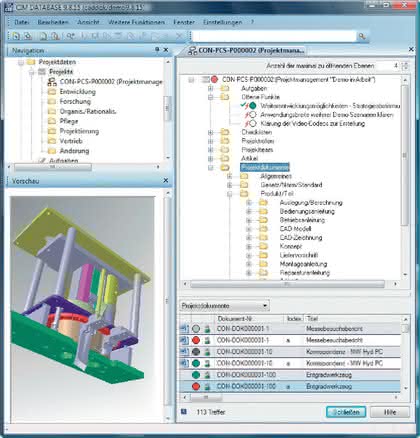Click the icon left of 113 Treffer

tap(184, 412)
